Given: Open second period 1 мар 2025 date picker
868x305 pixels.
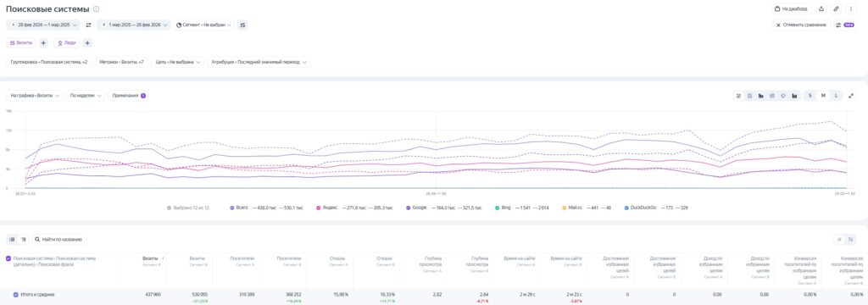Looking at the screenshot, I should [x=134, y=25].
